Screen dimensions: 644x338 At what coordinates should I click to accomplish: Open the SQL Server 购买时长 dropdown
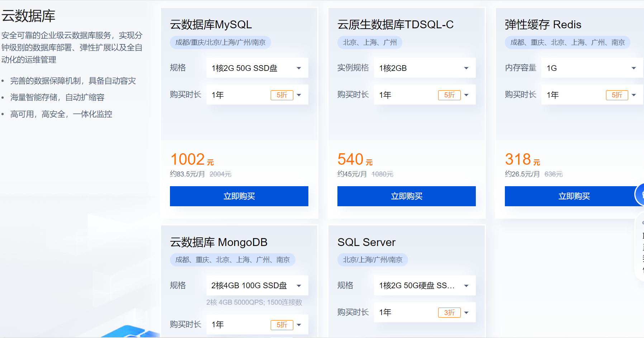tap(425, 312)
